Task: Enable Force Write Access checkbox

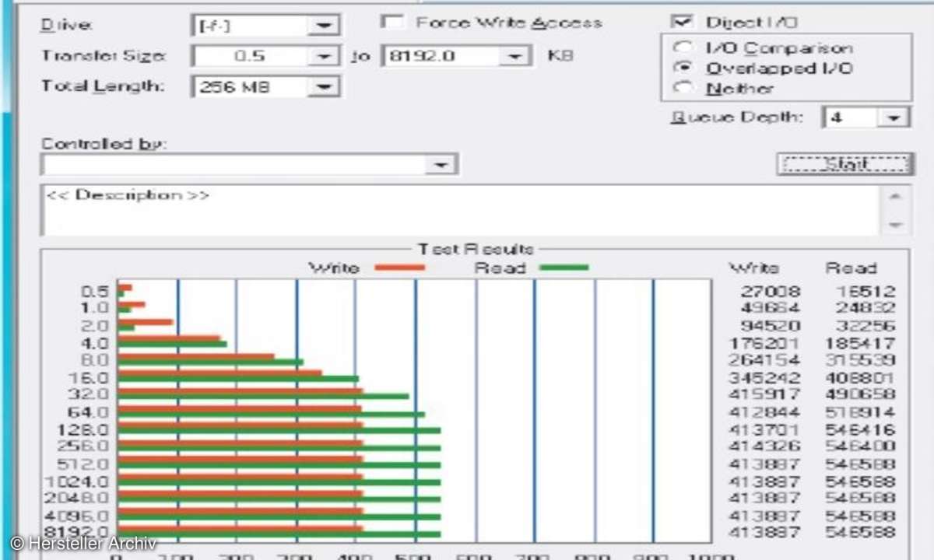Action: click(395, 23)
